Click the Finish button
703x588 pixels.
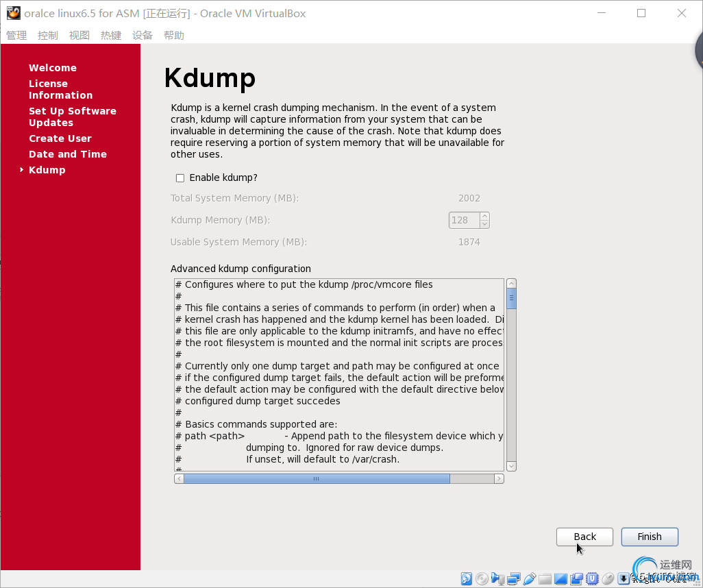[649, 537]
